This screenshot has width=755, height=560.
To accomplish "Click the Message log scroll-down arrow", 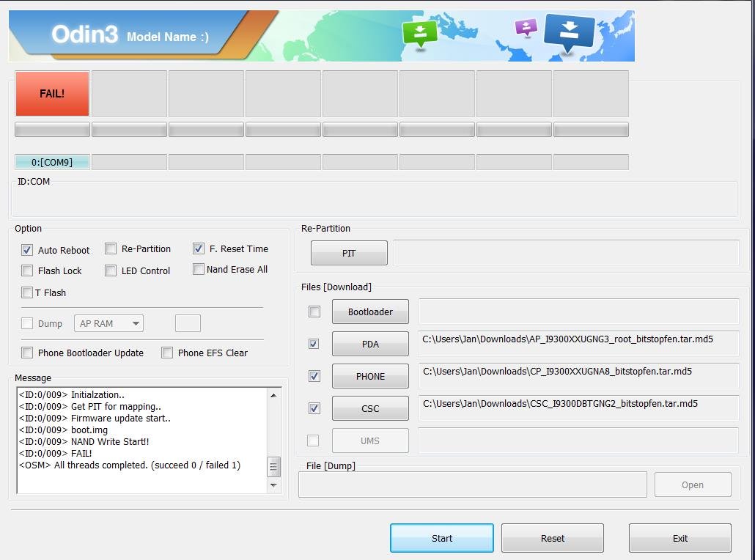I will point(273,485).
